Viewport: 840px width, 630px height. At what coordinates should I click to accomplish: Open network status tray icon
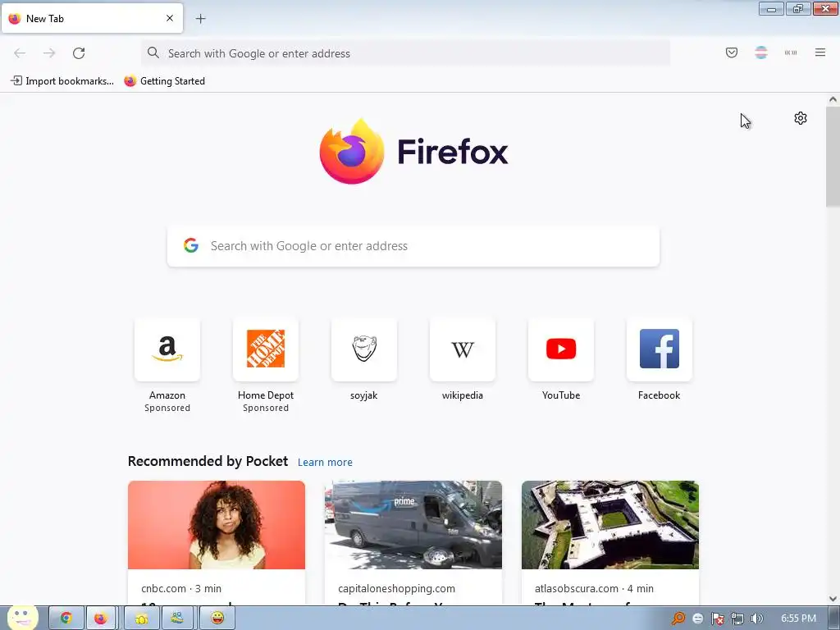[737, 619]
